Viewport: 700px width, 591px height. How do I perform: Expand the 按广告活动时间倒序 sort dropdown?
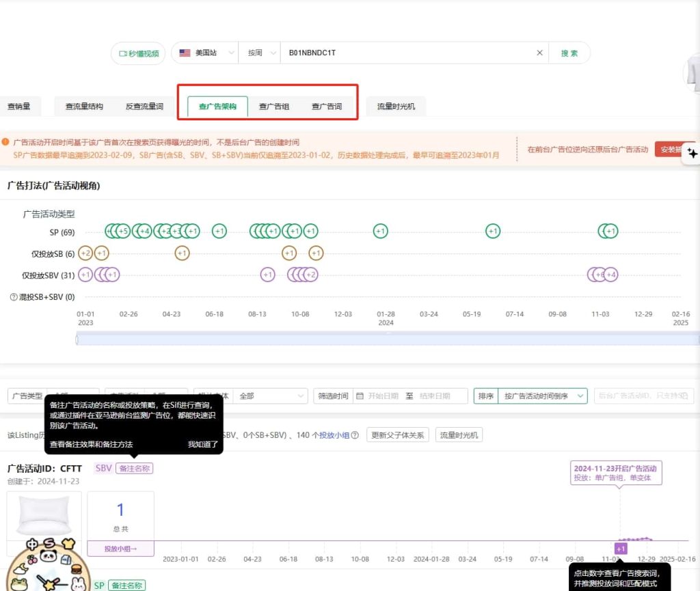tap(542, 396)
